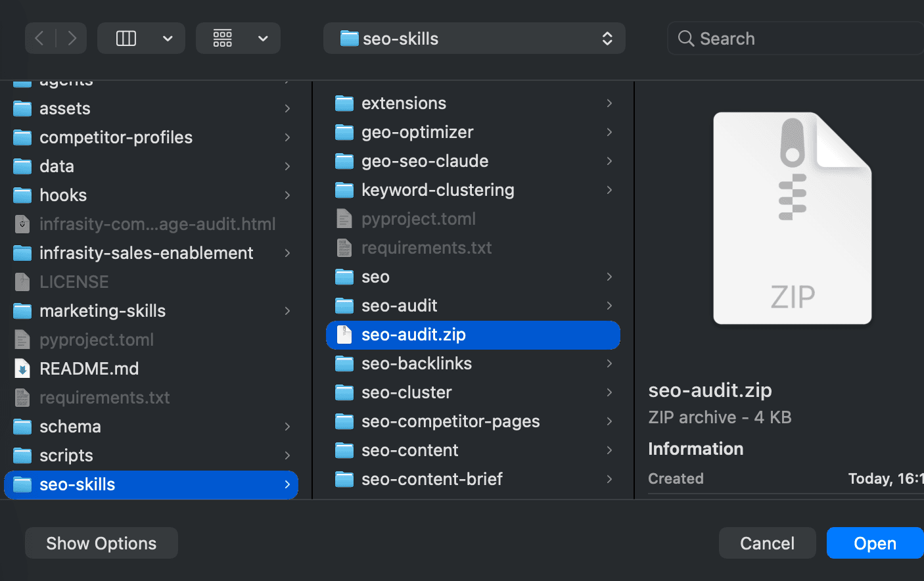Click the seo-competitor-pages folder icon

344,421
